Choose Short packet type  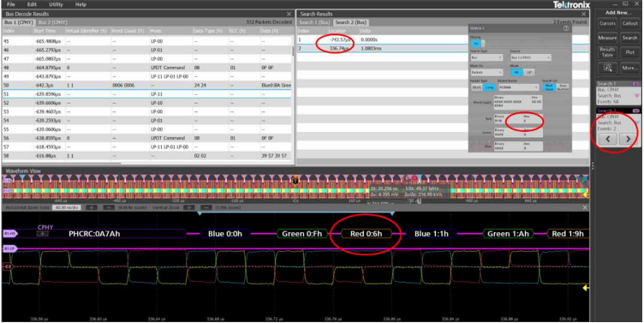tap(476, 87)
